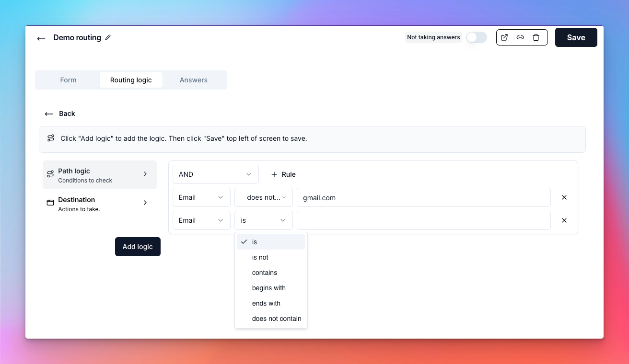
Task: Delete the form with trash icon
Action: pyautogui.click(x=536, y=37)
